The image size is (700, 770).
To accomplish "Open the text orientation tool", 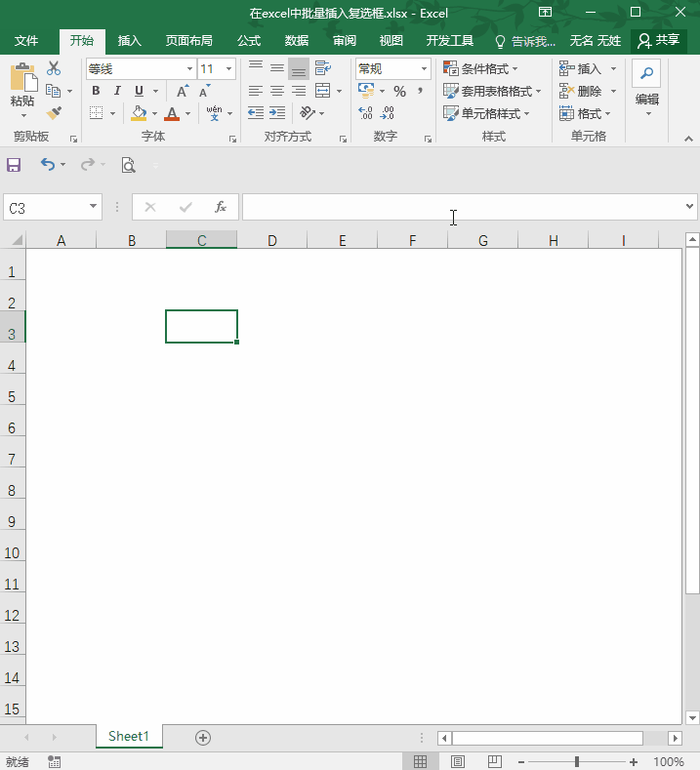I will [x=308, y=113].
